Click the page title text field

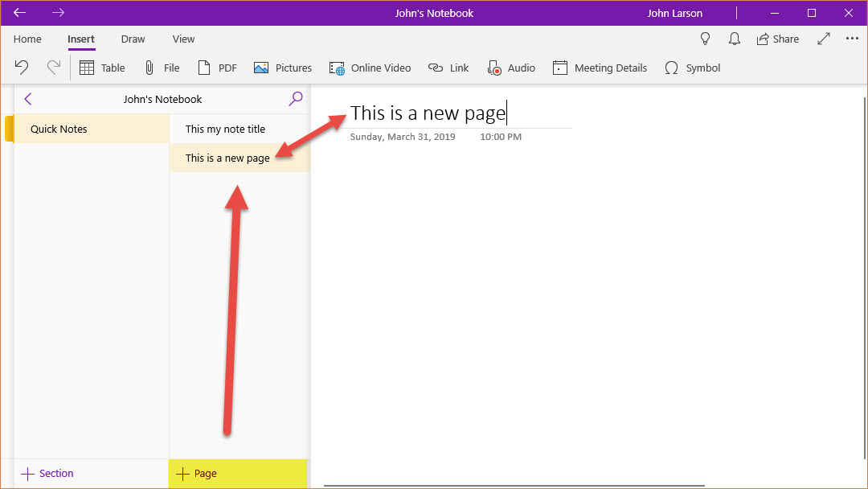pos(428,113)
